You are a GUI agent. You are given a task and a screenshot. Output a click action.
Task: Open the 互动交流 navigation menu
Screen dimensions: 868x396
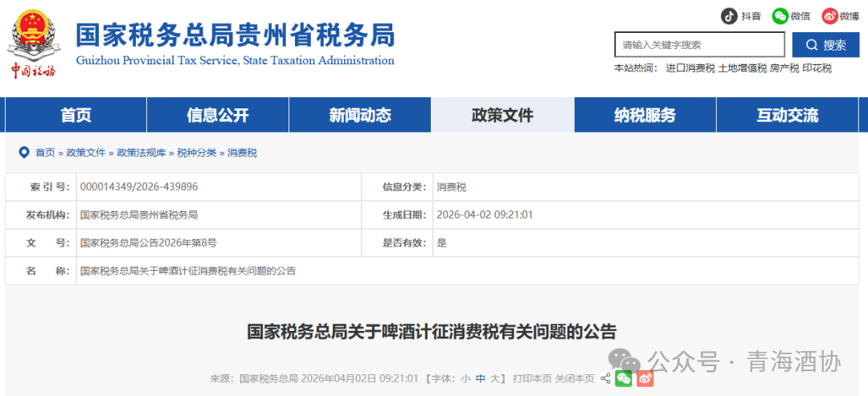[787, 115]
